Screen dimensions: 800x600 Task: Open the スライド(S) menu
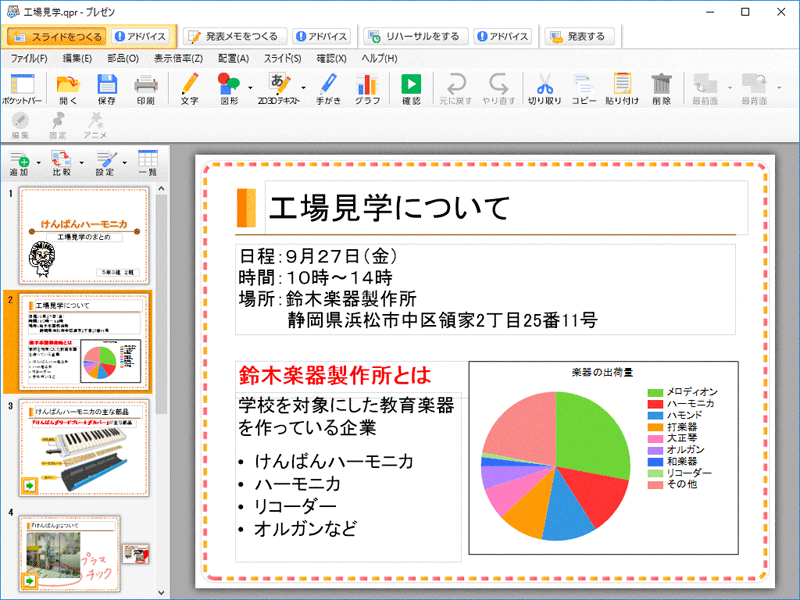tap(283, 59)
